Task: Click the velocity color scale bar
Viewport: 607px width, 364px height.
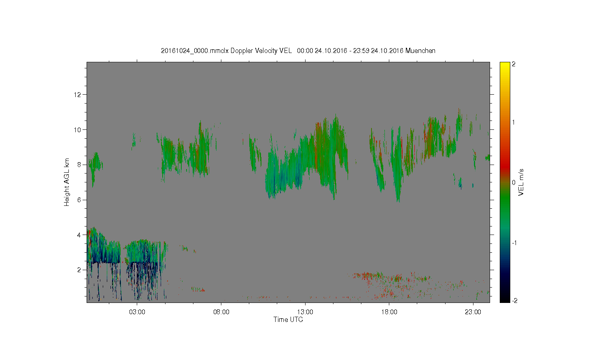Action: [x=505, y=182]
